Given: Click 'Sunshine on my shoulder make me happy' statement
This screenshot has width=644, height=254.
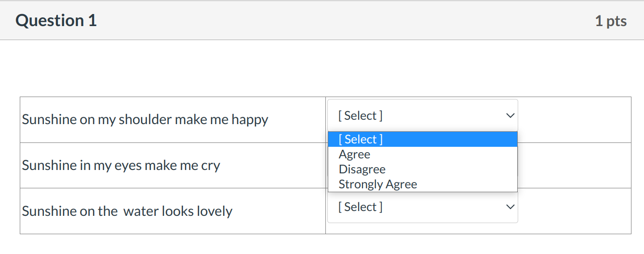Looking at the screenshot, I should coord(145,120).
